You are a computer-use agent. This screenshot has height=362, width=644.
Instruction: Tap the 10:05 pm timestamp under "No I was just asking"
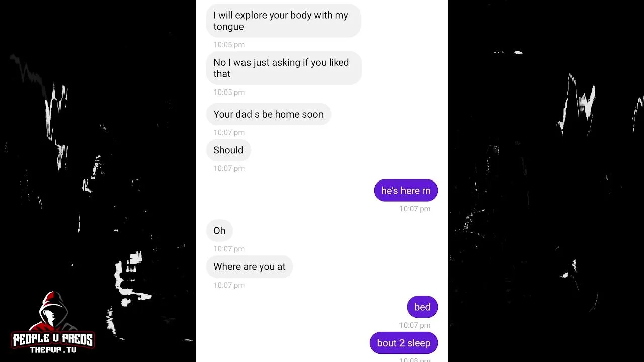229,92
